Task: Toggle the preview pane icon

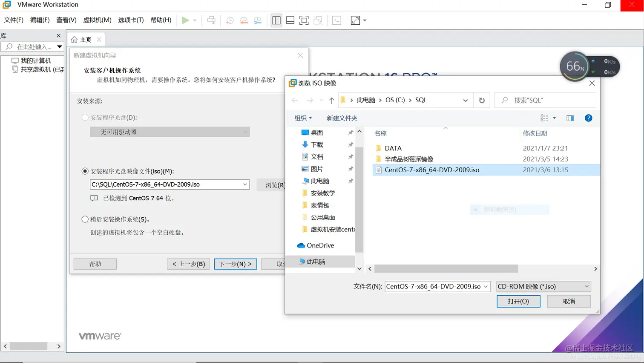Action: pos(570,118)
